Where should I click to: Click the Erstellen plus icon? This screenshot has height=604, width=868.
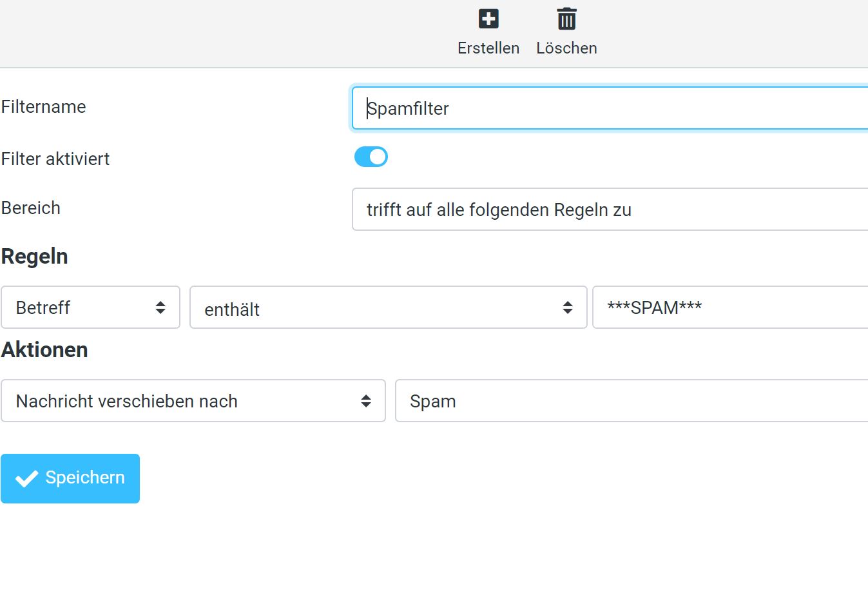[488, 19]
